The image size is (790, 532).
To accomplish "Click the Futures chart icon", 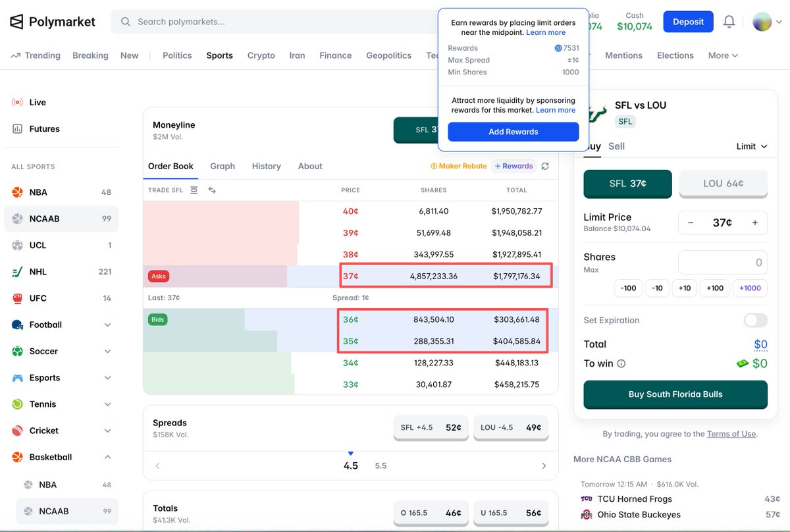I will (18, 129).
